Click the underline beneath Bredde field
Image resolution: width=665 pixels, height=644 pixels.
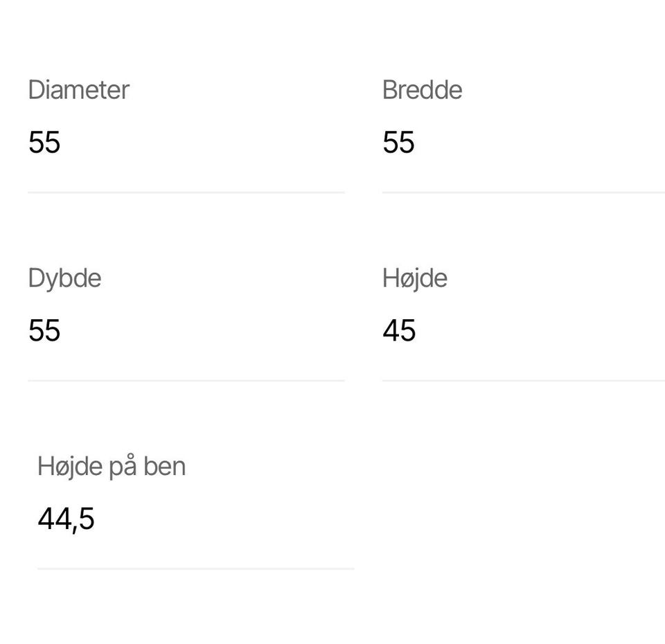[x=523, y=193]
